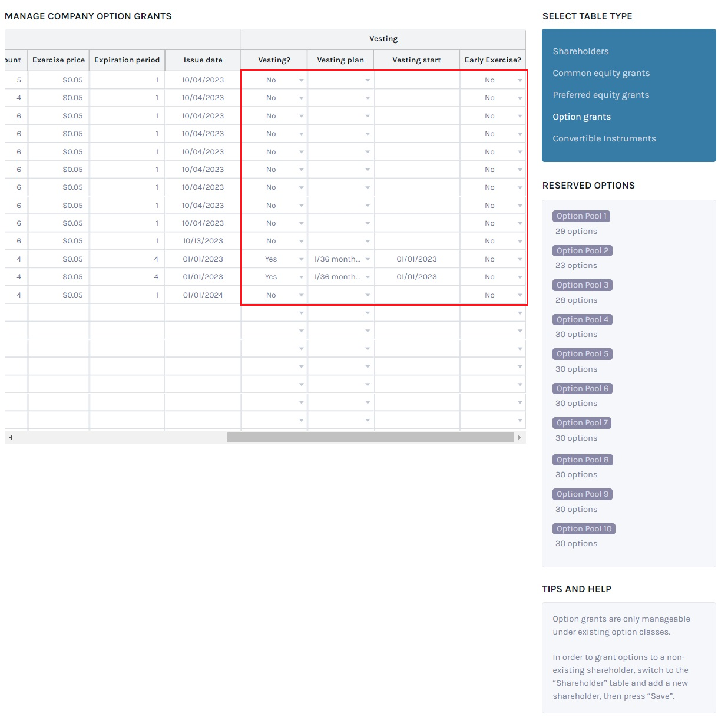Click the Option Pool 1 tag
728x717 pixels.
tap(581, 216)
